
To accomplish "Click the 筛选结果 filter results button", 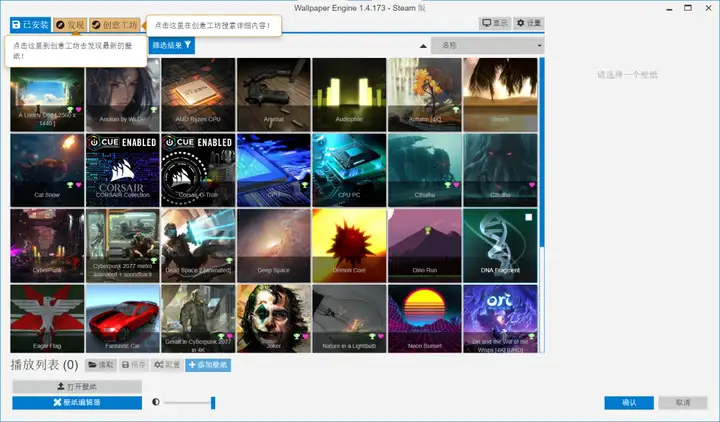I will tap(172, 45).
